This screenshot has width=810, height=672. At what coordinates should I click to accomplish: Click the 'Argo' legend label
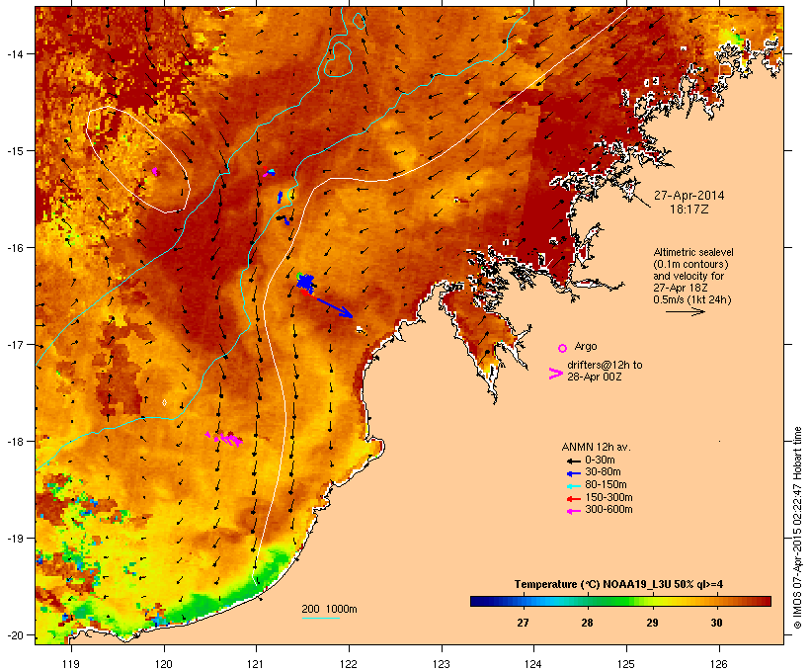[x=586, y=346]
